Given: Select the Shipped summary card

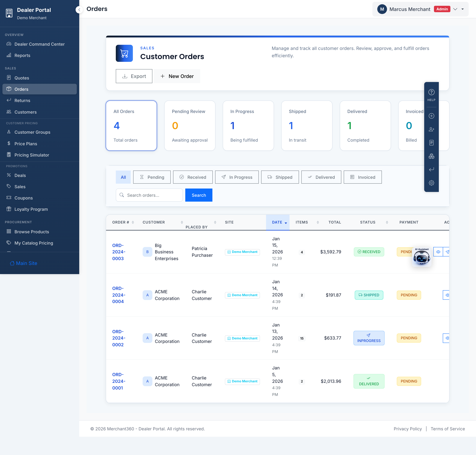Looking at the screenshot, I should (307, 126).
